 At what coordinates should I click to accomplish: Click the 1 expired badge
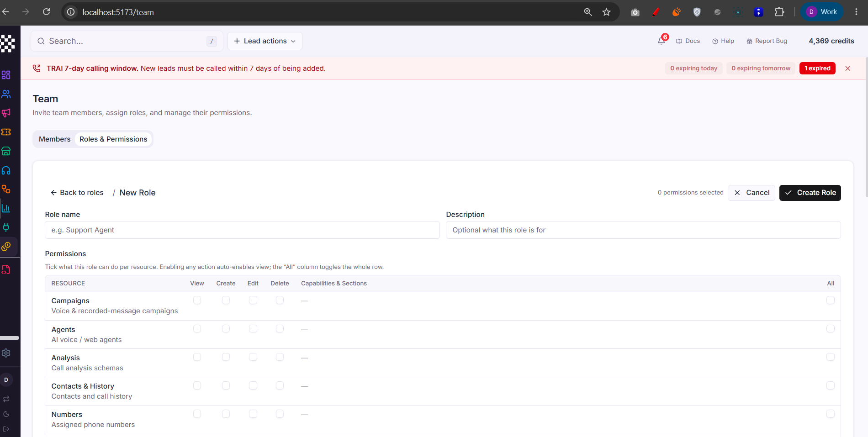(817, 68)
